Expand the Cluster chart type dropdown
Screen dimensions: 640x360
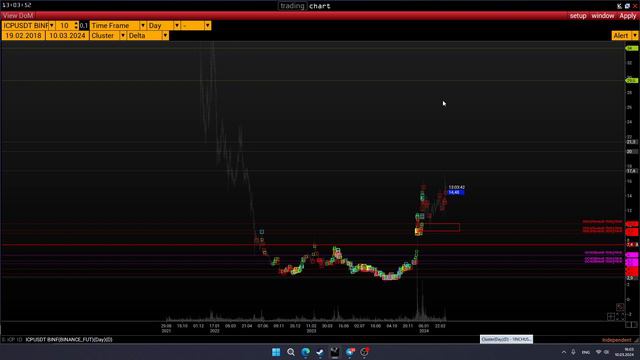122,36
